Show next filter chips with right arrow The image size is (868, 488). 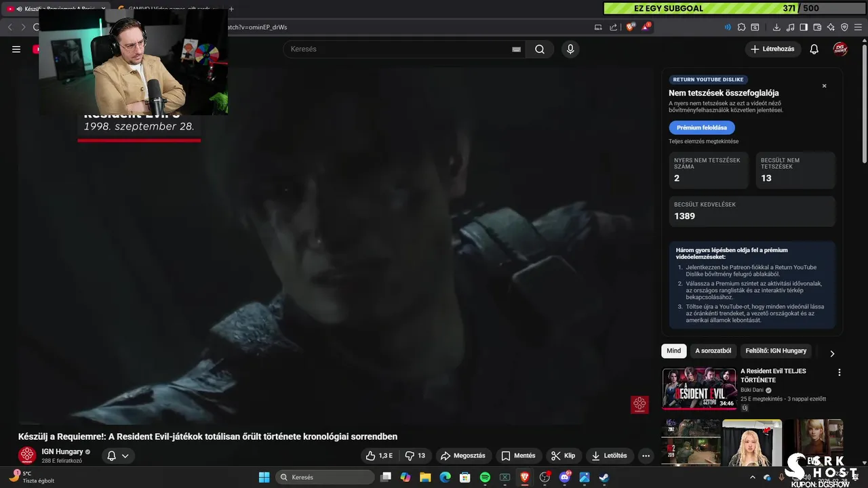832,353
